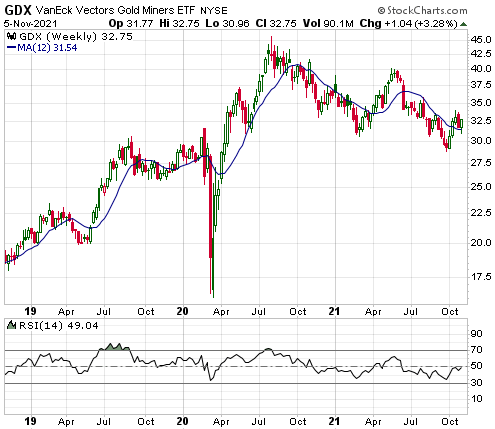Click the green shaded RSI overbought area
The width and height of the screenshot is (495, 429).
click(x=115, y=347)
